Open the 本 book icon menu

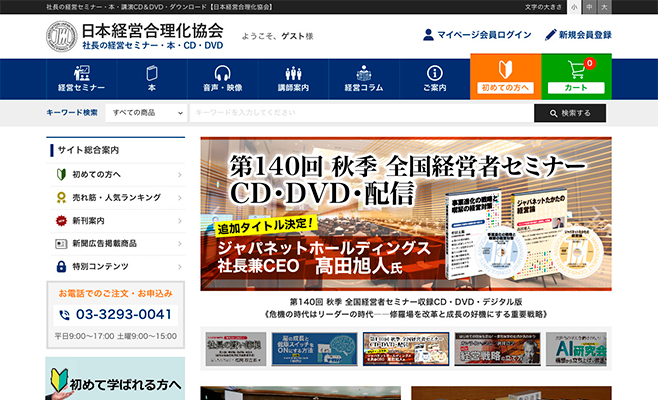click(x=152, y=73)
